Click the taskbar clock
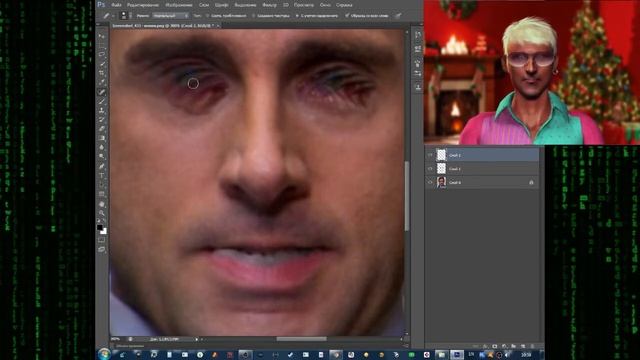 [x=526, y=355]
